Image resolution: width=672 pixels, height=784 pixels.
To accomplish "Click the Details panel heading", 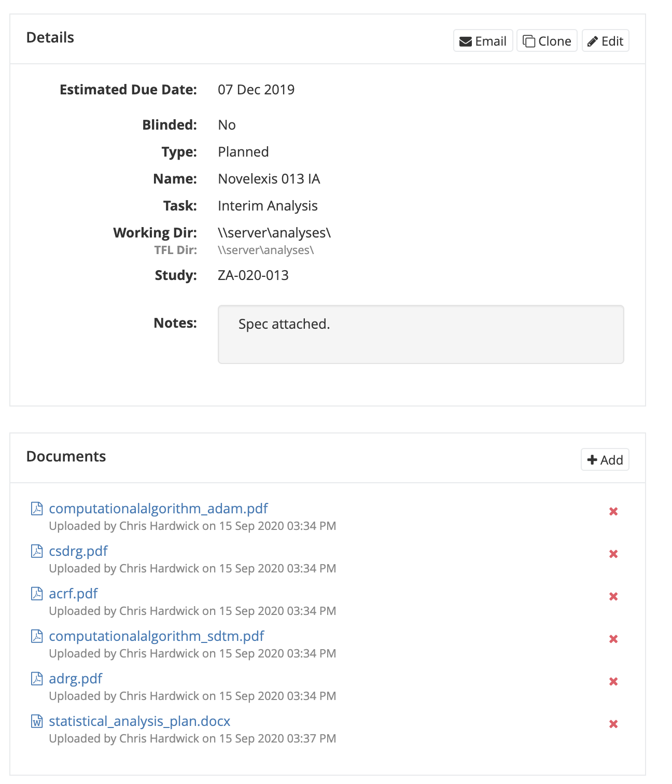I will point(50,37).
